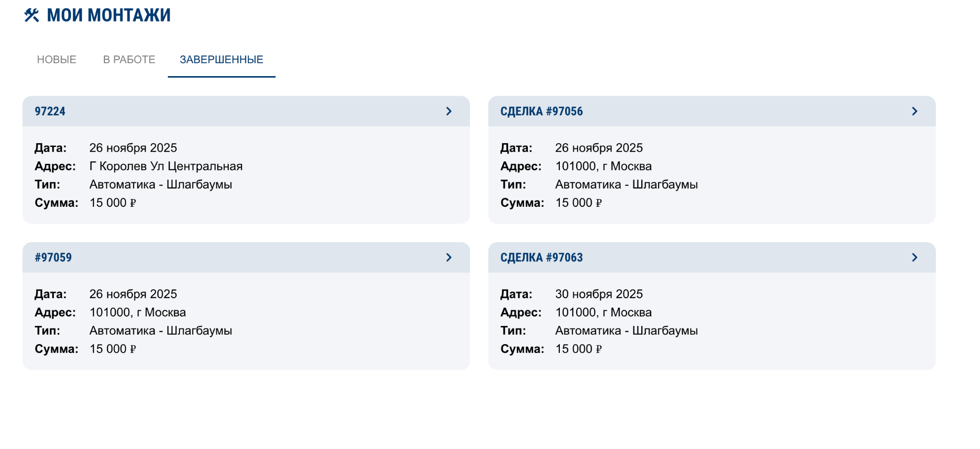The height and width of the screenshot is (449, 980).
Task: Open the Новые tab
Action: 56,59
